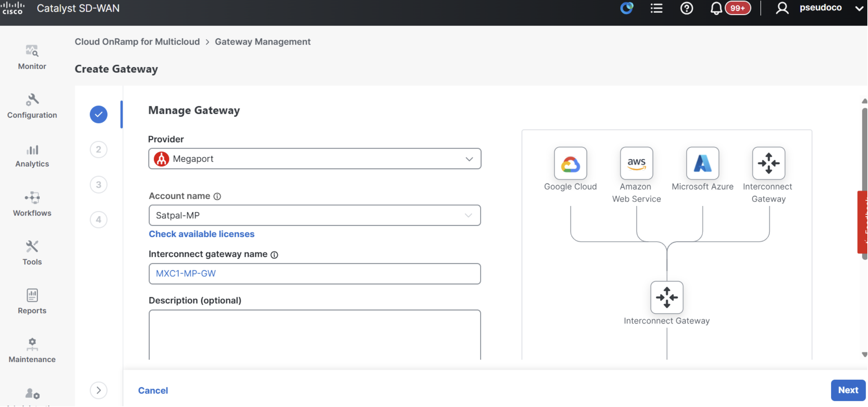Cancel the gateway creation
The image size is (868, 407).
(x=153, y=390)
